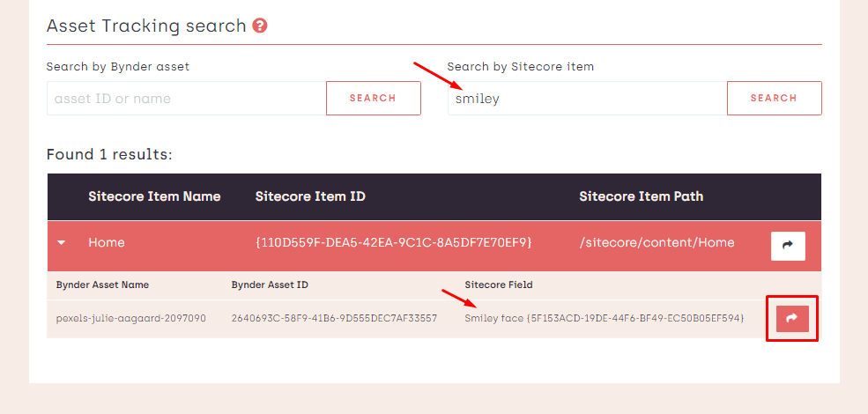Click the red arrow button in Smiley face row
The width and height of the screenshot is (868, 414).
click(x=791, y=319)
